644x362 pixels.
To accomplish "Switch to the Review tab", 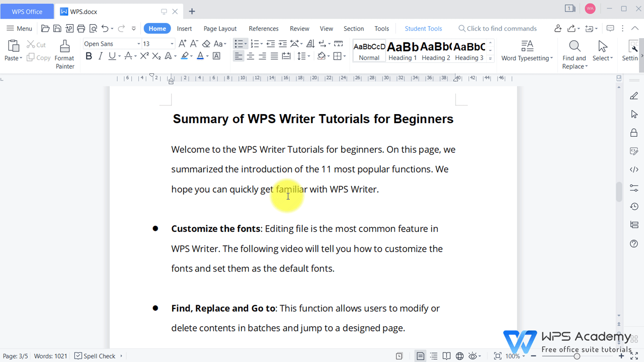I will (299, 29).
